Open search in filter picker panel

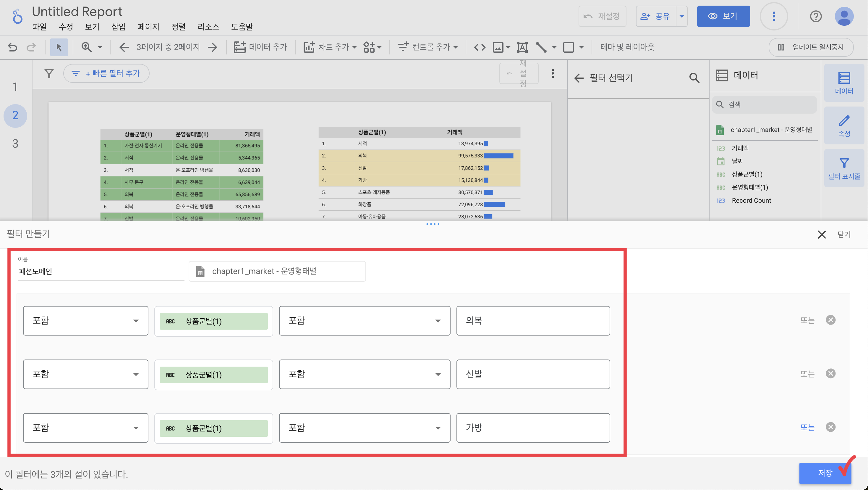pyautogui.click(x=694, y=78)
